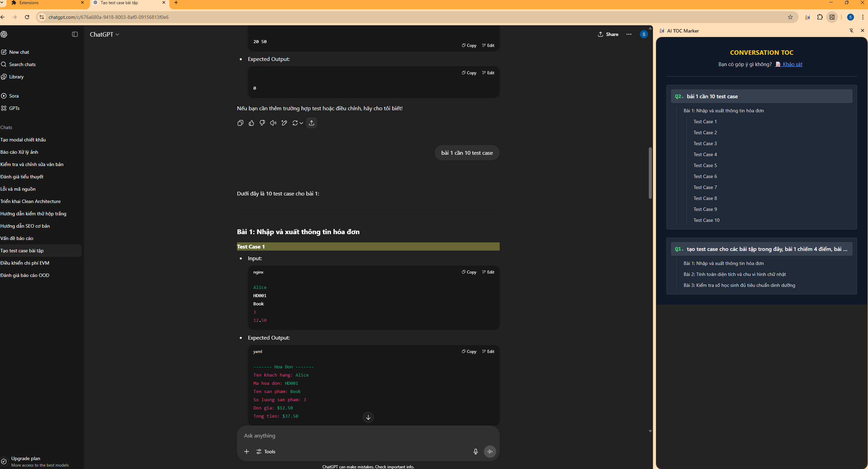Viewport: 868px width, 469px height.
Task: Toggle the browser side panel button
Action: click(832, 17)
